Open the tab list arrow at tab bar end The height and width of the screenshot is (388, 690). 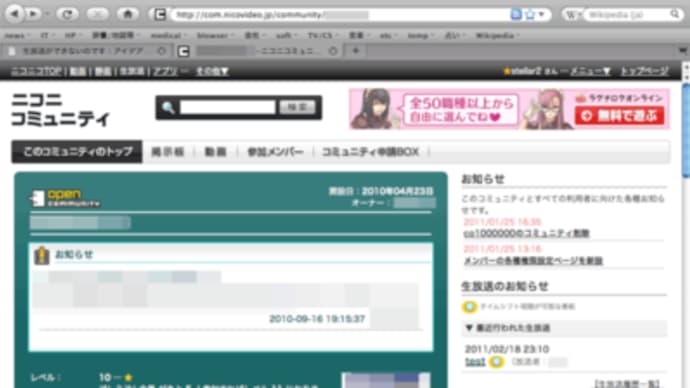683,51
